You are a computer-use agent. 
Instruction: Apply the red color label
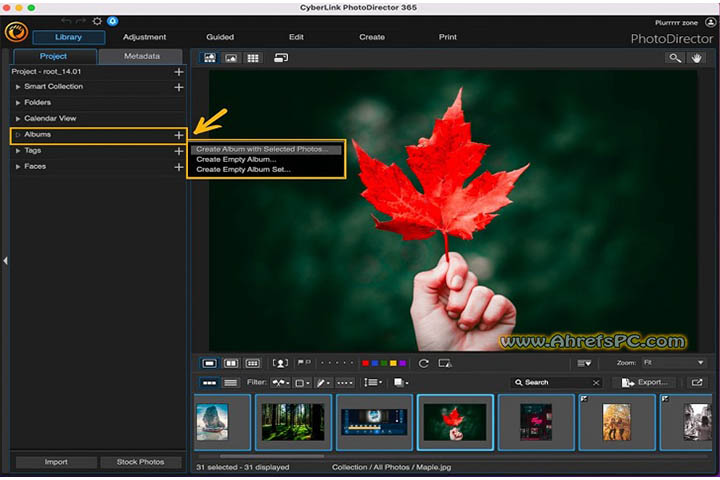(x=366, y=363)
